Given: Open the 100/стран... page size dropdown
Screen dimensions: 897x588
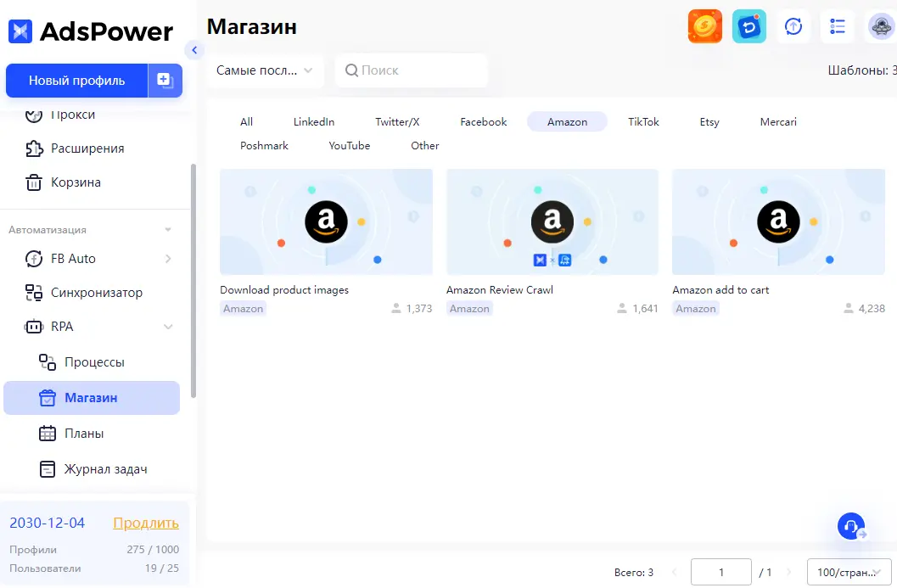Looking at the screenshot, I should pyautogui.click(x=849, y=572).
